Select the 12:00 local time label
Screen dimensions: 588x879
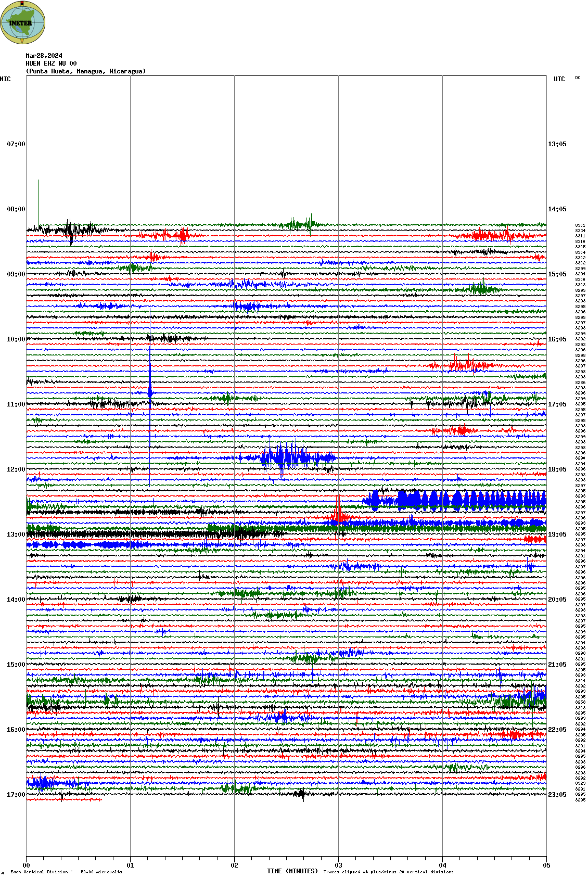[16, 469]
